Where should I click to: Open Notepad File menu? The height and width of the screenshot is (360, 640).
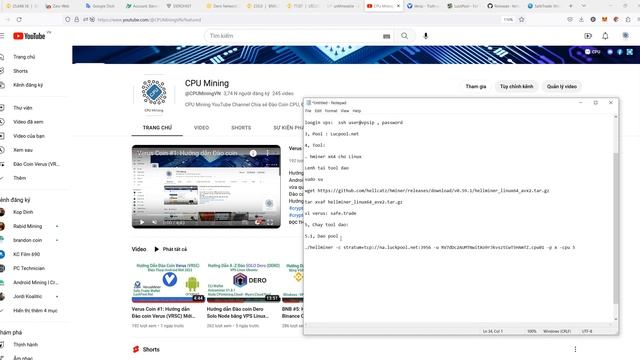pos(308,111)
